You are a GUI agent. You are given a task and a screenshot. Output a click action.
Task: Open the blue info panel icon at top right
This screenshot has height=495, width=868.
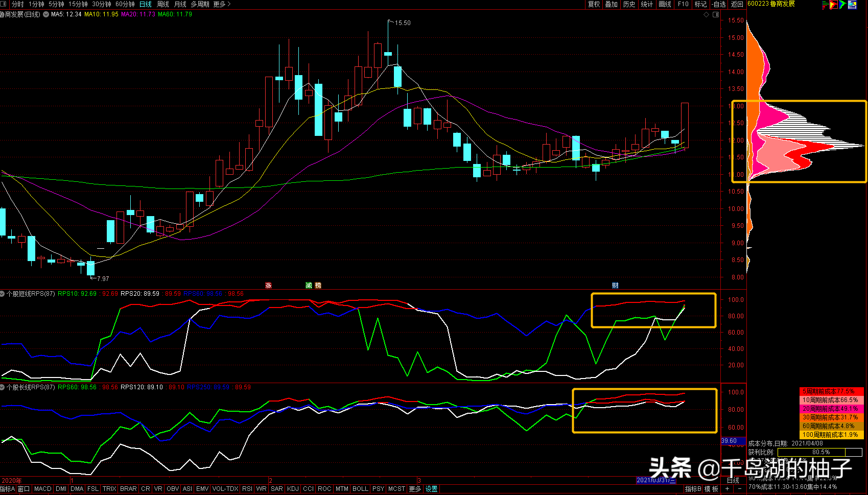click(x=852, y=5)
